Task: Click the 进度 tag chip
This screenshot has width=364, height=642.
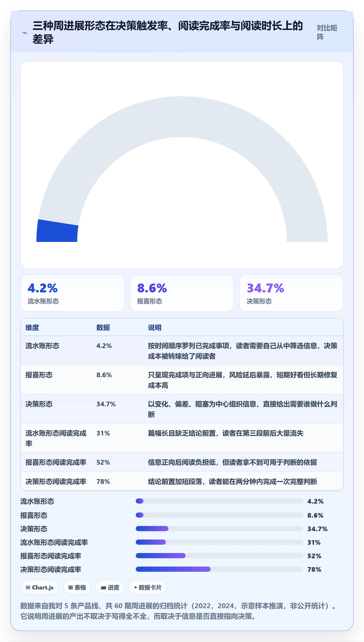Action: click(x=110, y=587)
